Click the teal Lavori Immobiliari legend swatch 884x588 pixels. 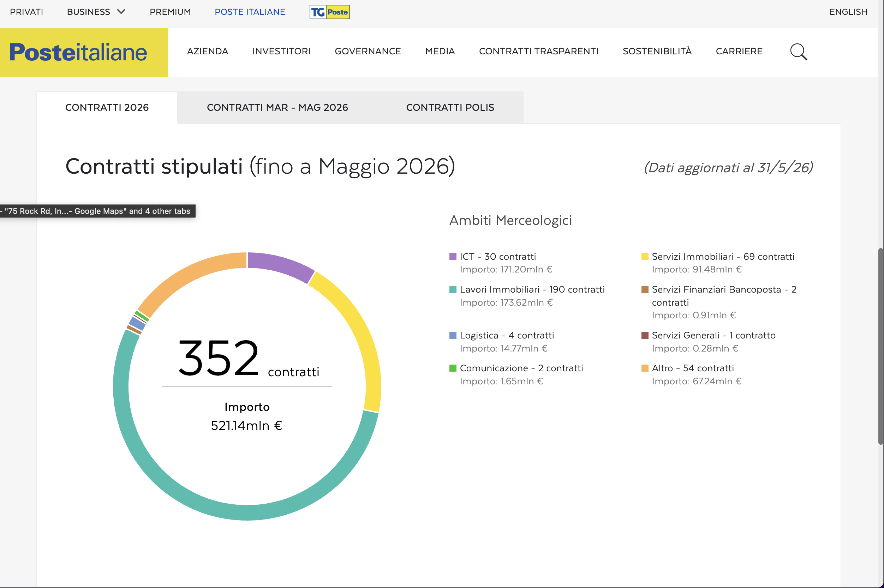453,289
